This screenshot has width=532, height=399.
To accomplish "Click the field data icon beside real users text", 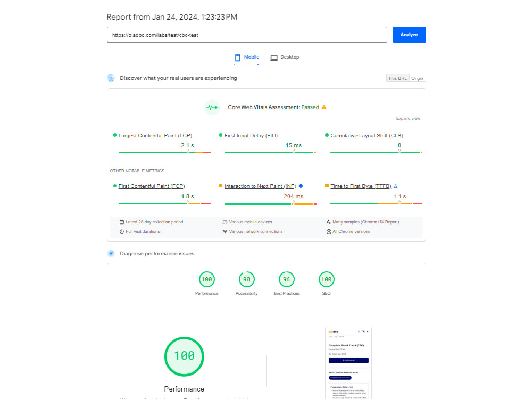I will click(111, 78).
